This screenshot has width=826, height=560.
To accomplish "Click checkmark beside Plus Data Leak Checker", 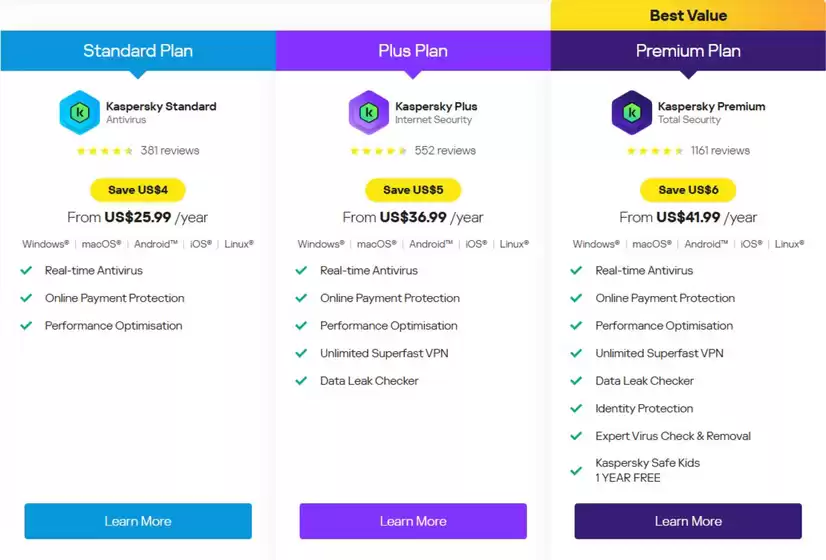I will pyautogui.click(x=301, y=381).
